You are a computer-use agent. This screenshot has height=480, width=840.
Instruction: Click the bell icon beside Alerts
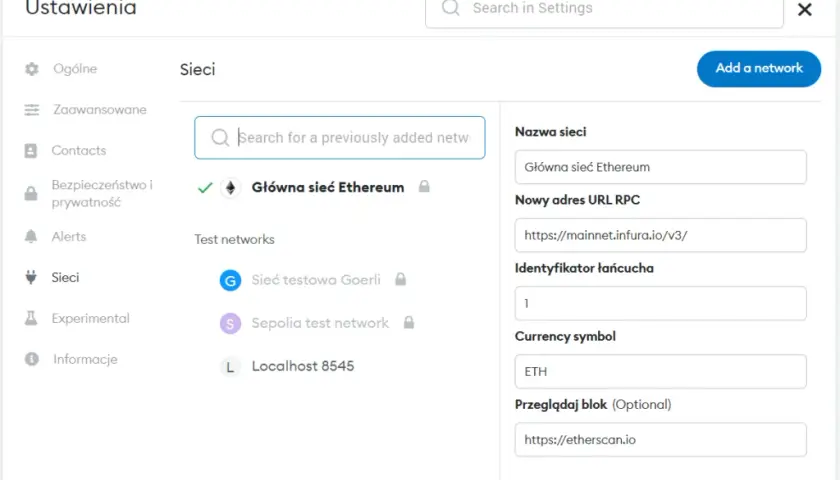[31, 236]
